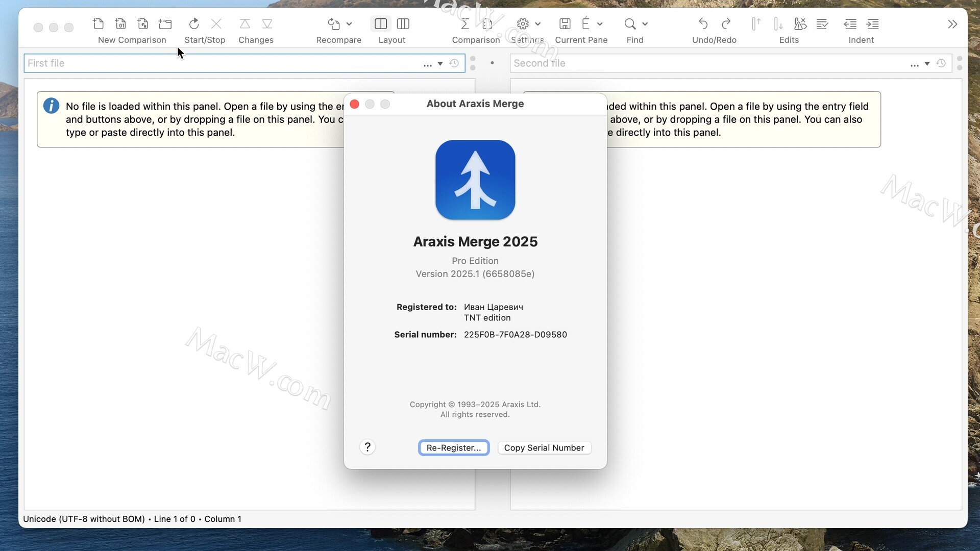
Task: Decrease indent of selection
Action: point(850,23)
